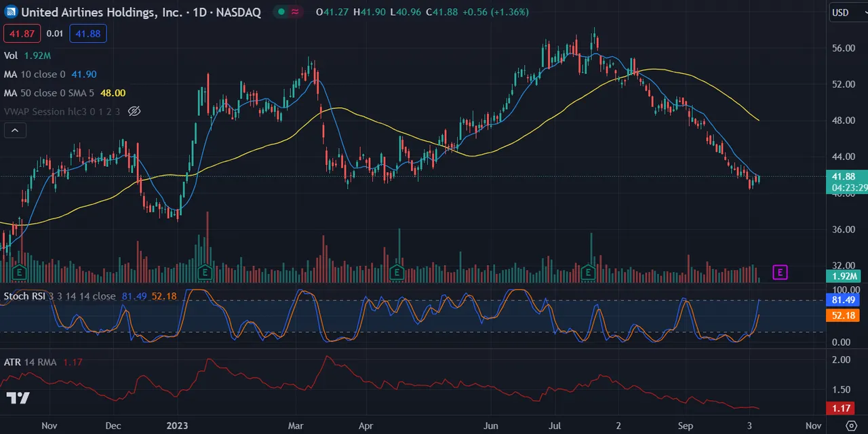Click the Sep label on time axis
The width and height of the screenshot is (868, 434).
[684, 426]
